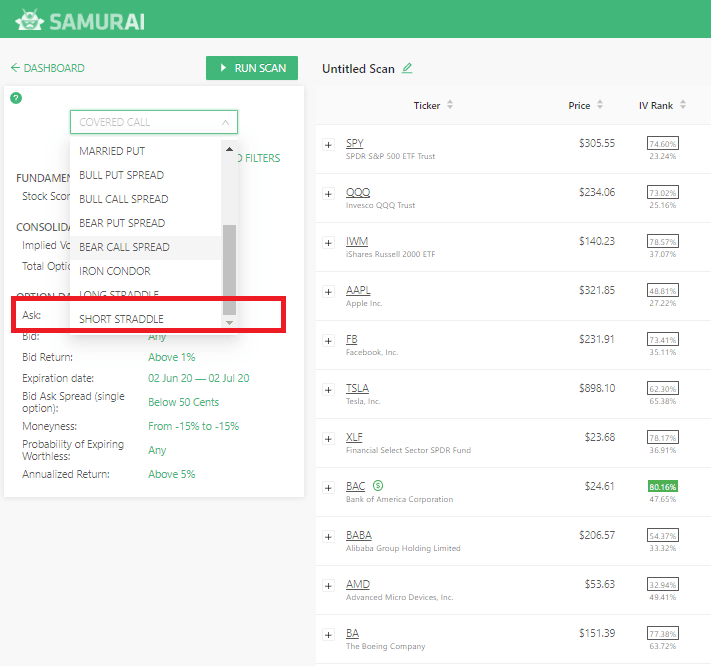Expand the AAPL row plus button
This screenshot has height=666, width=713.
(x=328, y=292)
